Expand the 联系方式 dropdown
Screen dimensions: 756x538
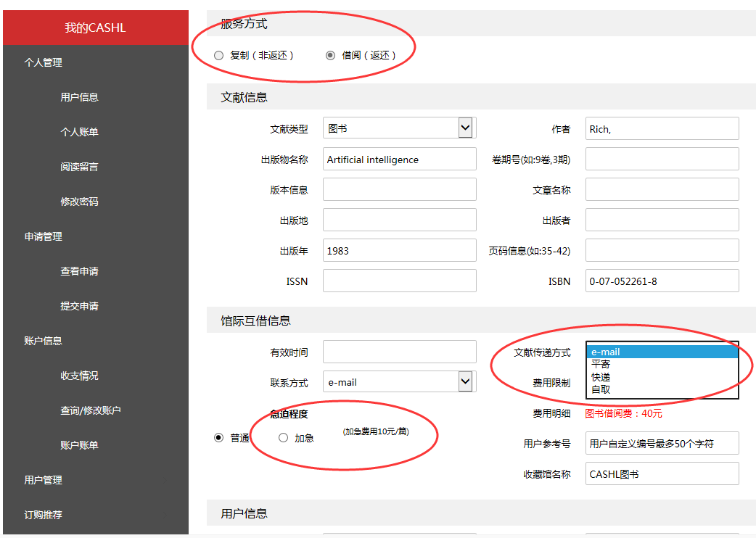466,382
